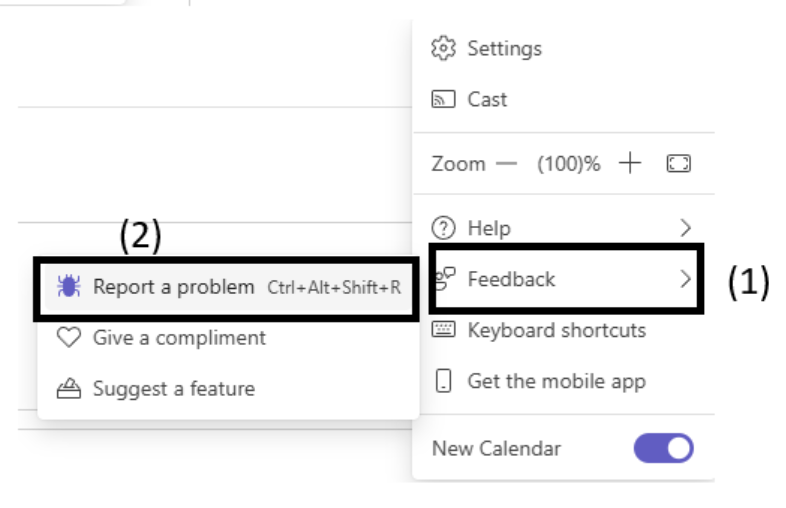This screenshot has height=508, width=786.
Task: Enter full screen from Zoom row
Action: coord(679,164)
